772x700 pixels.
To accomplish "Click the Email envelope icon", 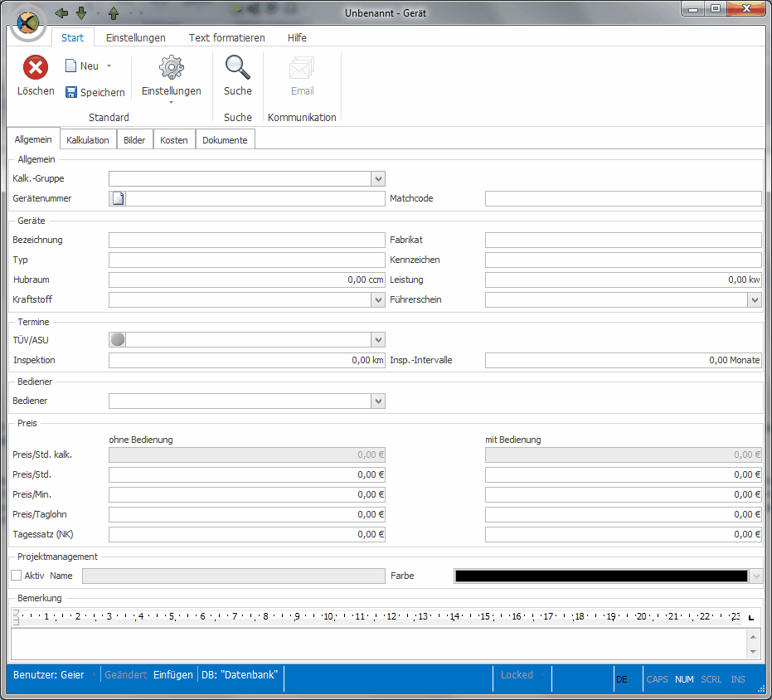I will [302, 68].
